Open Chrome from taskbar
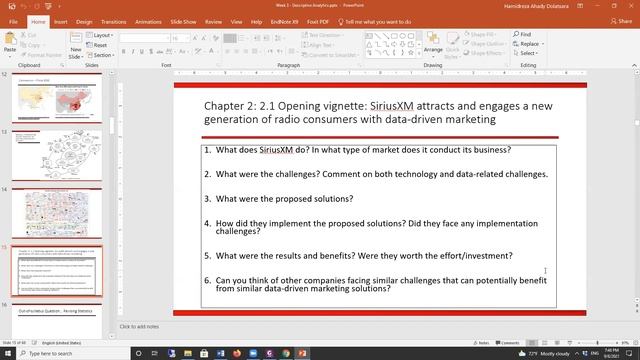 click(286, 353)
